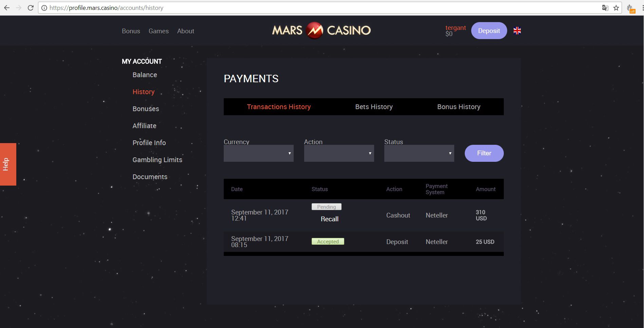Click the Action column header
This screenshot has height=328, width=644.
[394, 189]
